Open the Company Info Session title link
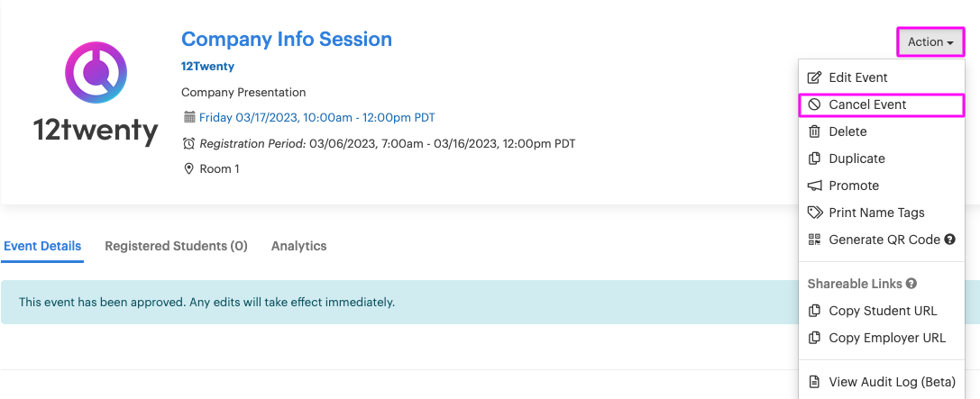Image resolution: width=980 pixels, height=399 pixels. tap(287, 40)
